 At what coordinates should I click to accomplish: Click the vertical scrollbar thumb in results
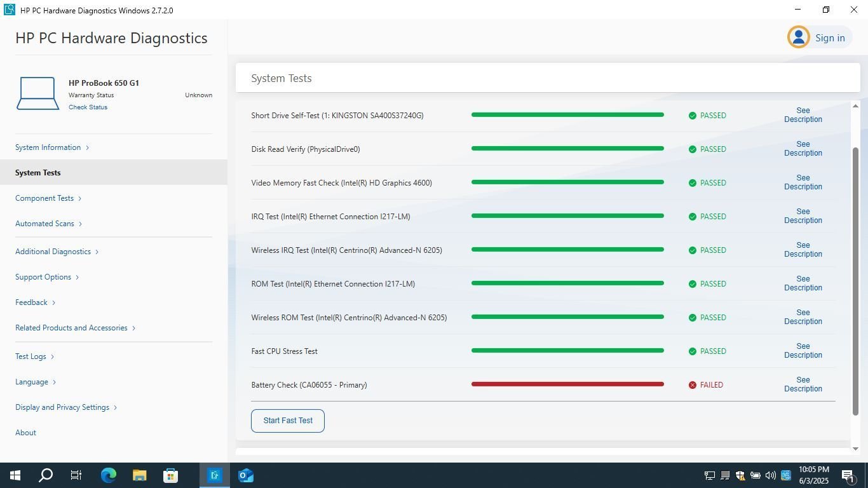coord(855,281)
